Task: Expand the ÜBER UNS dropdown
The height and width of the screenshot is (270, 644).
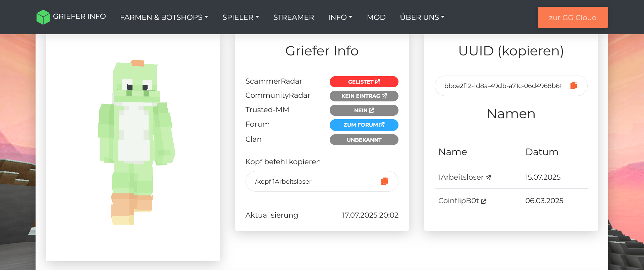Action: [422, 17]
